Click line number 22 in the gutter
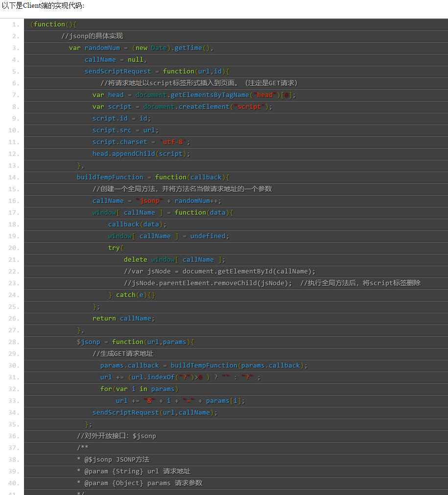448x495 pixels. (14, 272)
